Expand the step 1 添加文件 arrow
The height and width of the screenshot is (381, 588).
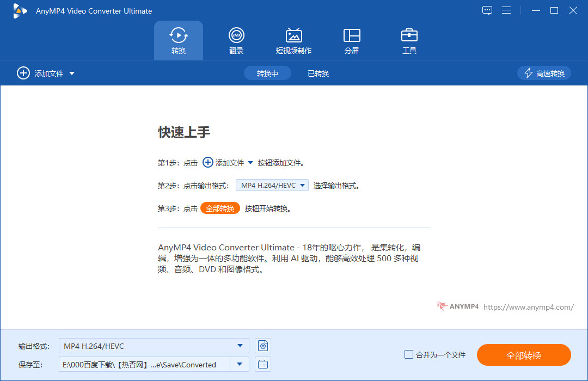[x=250, y=163]
